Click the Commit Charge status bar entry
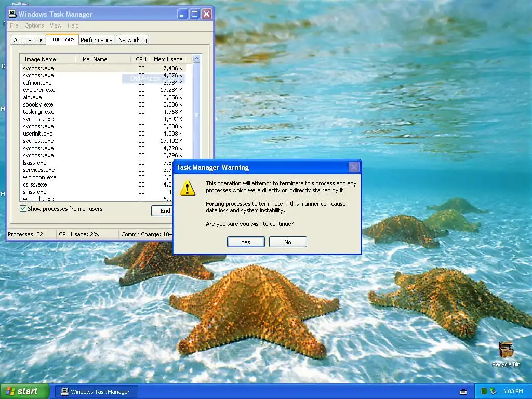This screenshot has width=532, height=399. pos(146,234)
